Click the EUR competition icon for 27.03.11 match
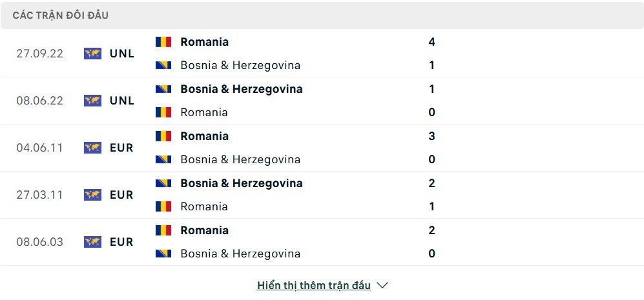This screenshot has height=300, width=644. pos(92,195)
